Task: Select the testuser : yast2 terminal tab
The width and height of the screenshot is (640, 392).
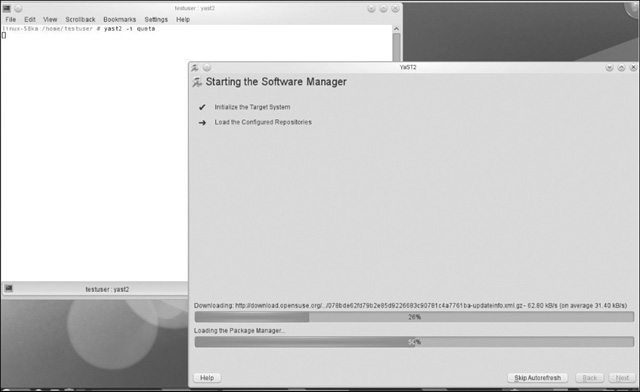Action: (x=95, y=289)
